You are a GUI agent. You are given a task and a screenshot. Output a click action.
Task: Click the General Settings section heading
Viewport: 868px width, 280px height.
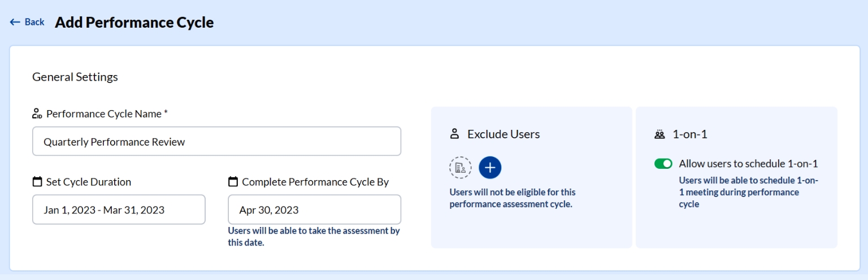(75, 77)
